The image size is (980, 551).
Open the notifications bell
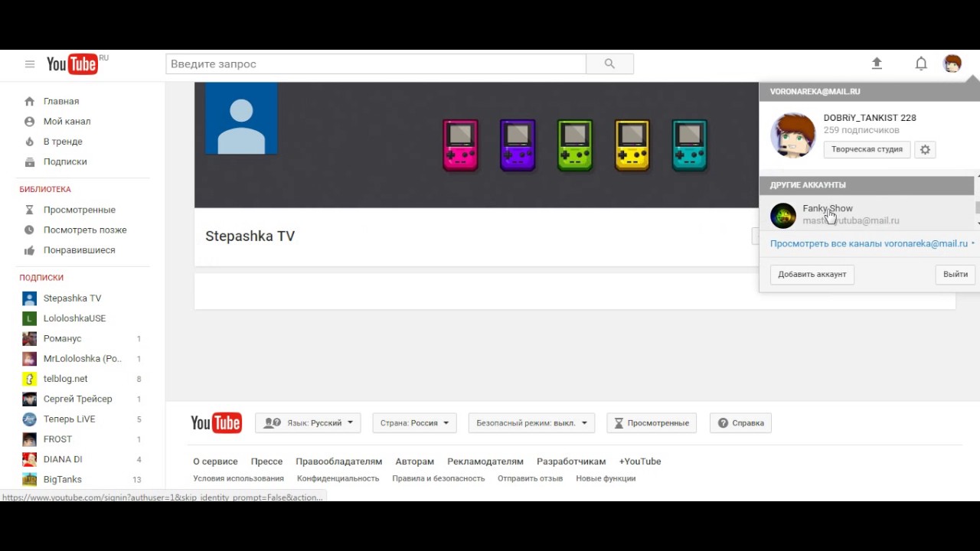click(921, 64)
